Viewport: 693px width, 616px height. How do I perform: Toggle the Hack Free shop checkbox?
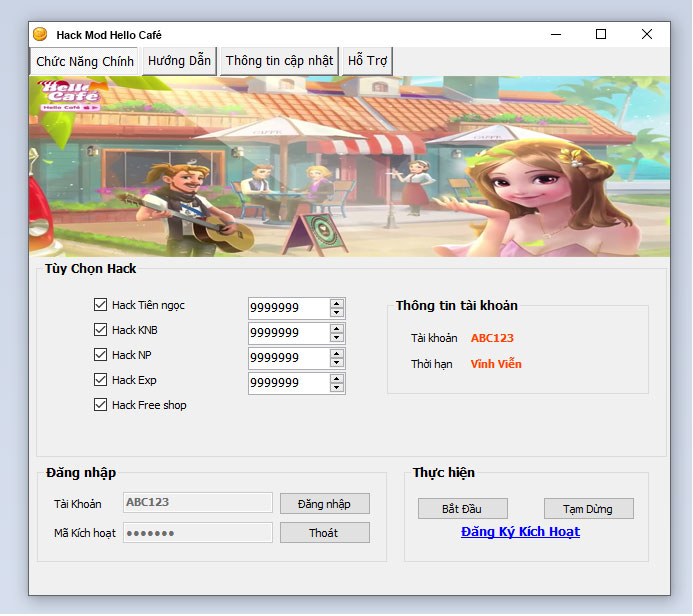(100, 405)
